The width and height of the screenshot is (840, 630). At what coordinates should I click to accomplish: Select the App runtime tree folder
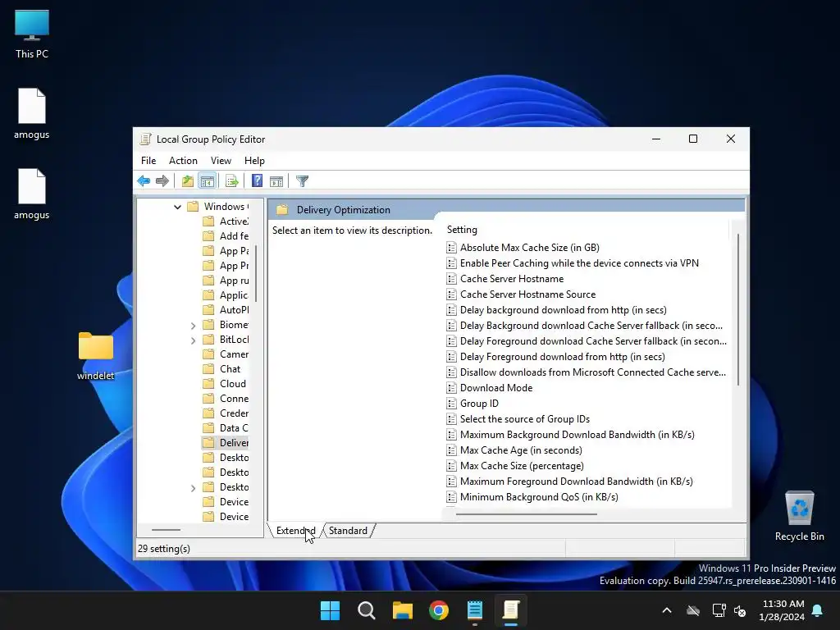226,281
